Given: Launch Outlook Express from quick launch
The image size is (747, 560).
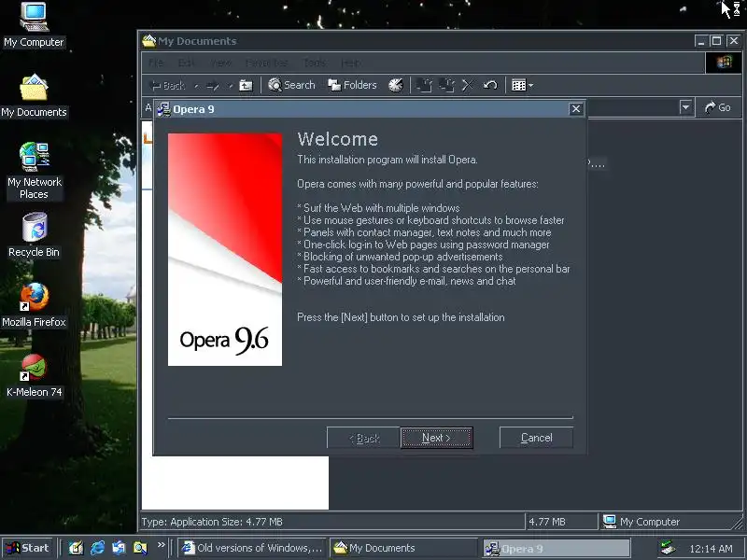Looking at the screenshot, I should pyautogui.click(x=119, y=548).
